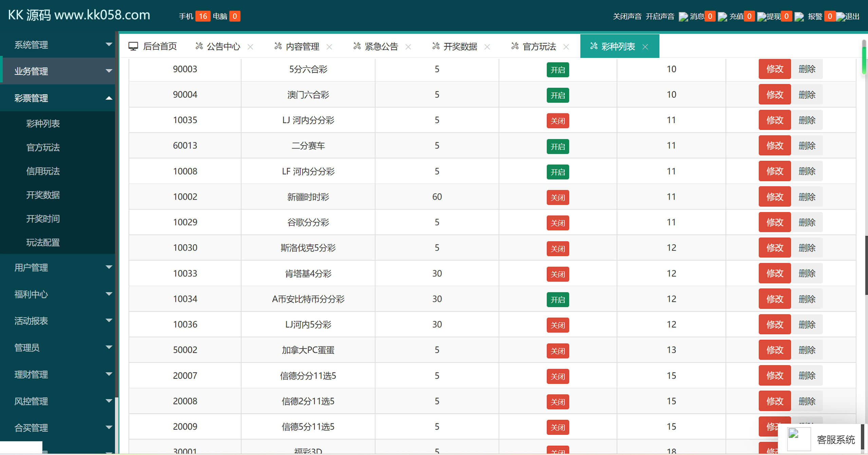This screenshot has height=455, width=868.
Task: Click 开启声音 in the header
Action: click(x=660, y=17)
